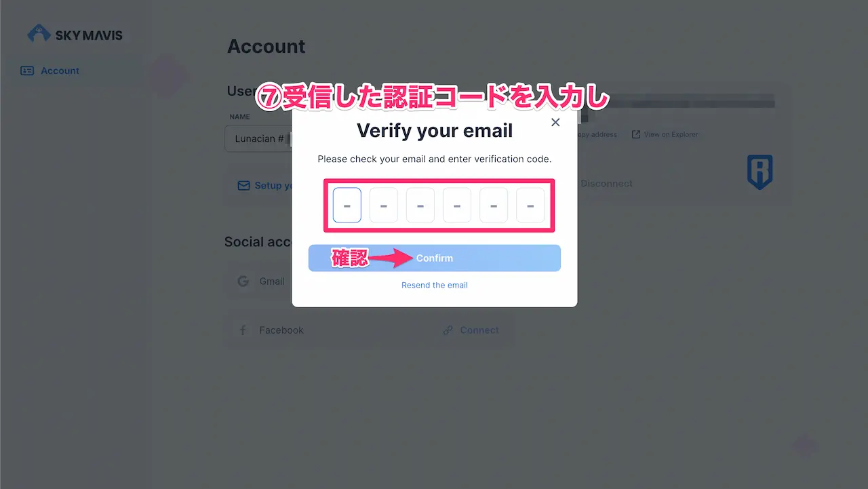This screenshot has height=489, width=868.
Task: Click the View on Explorer icon
Action: pos(635,134)
